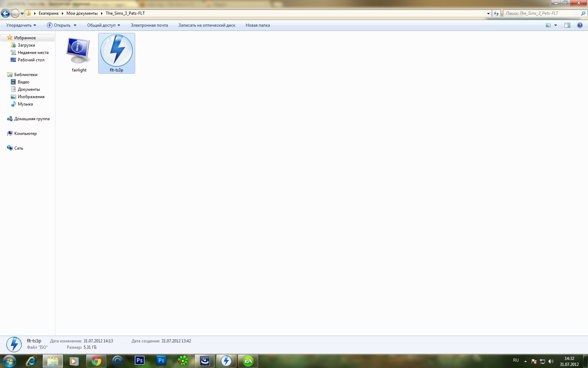Open Загрузки in Favorites sidebar

(x=26, y=45)
